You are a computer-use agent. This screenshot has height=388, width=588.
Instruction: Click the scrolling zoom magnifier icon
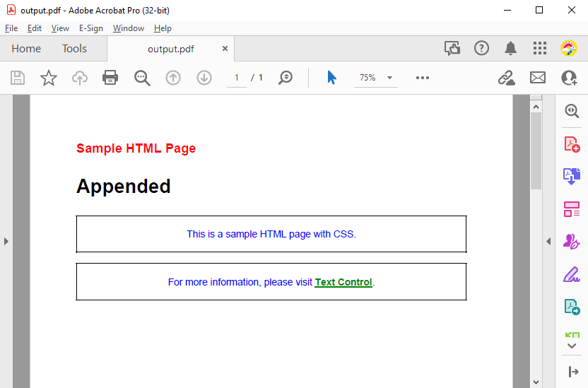[286, 78]
